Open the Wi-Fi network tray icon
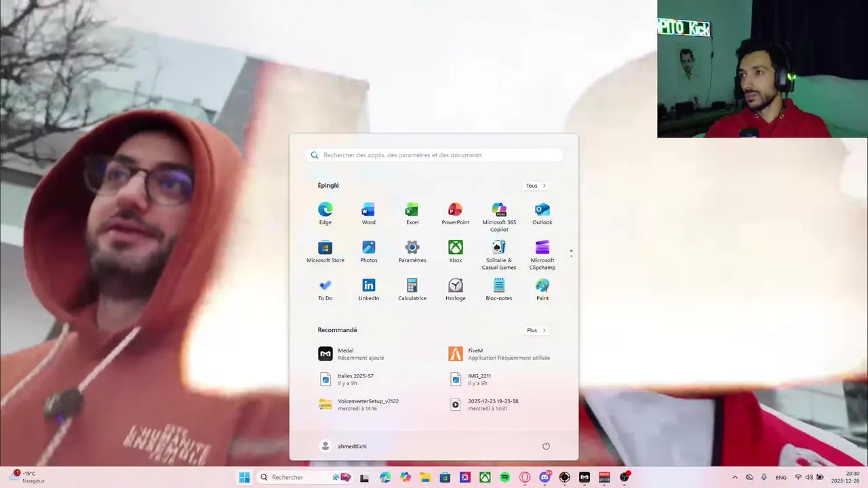Image resolution: width=868 pixels, height=488 pixels. tap(798, 477)
